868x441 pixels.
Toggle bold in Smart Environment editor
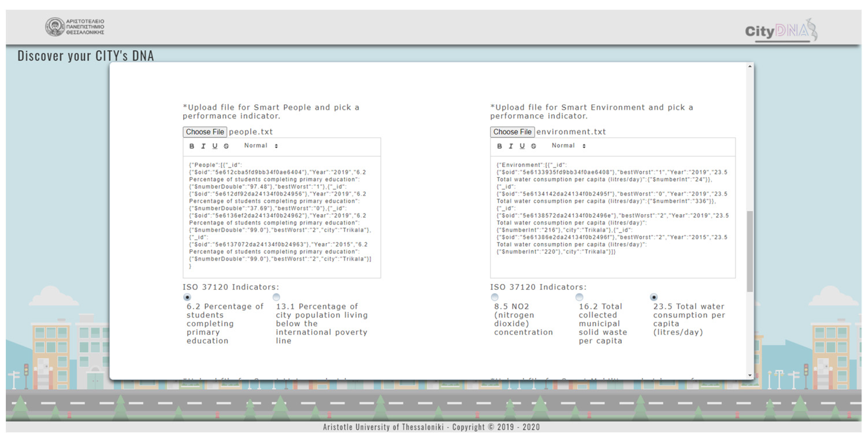[499, 146]
